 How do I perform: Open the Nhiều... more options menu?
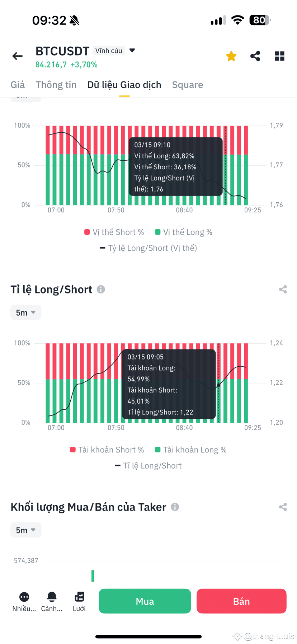24,601
